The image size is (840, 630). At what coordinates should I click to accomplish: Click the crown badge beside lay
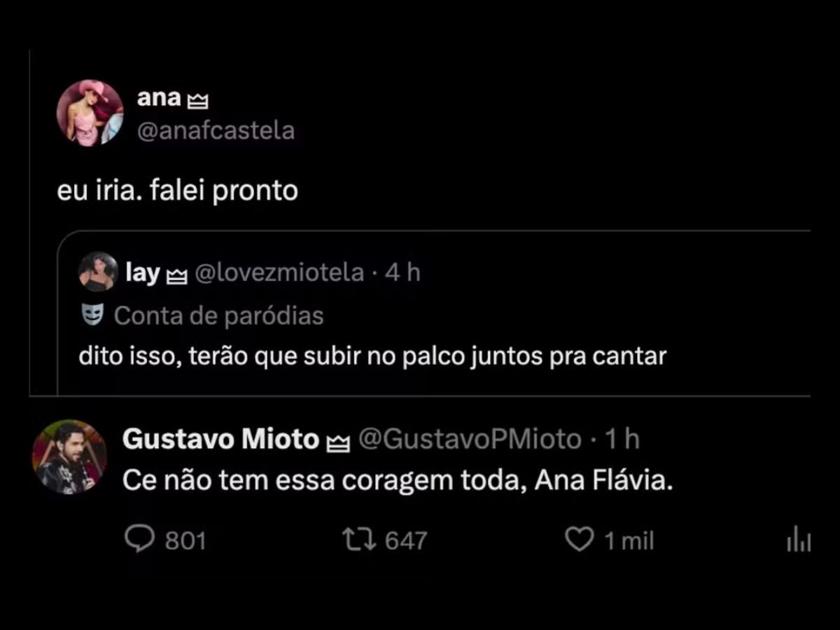pyautogui.click(x=174, y=276)
